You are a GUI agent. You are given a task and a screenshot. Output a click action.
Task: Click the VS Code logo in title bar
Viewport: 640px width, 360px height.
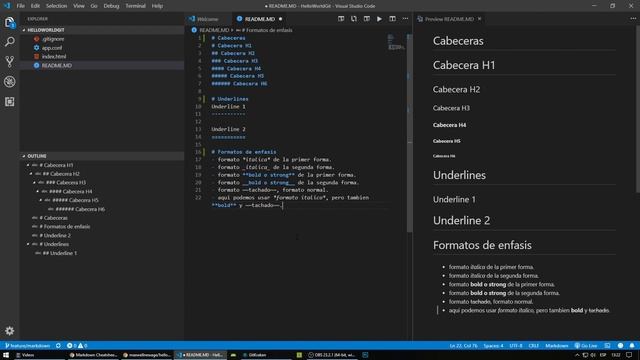7,6
